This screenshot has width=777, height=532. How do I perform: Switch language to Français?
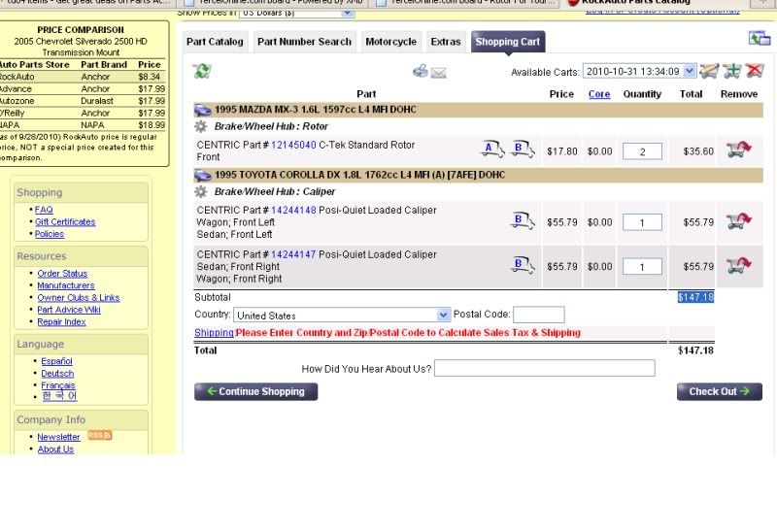58,385
